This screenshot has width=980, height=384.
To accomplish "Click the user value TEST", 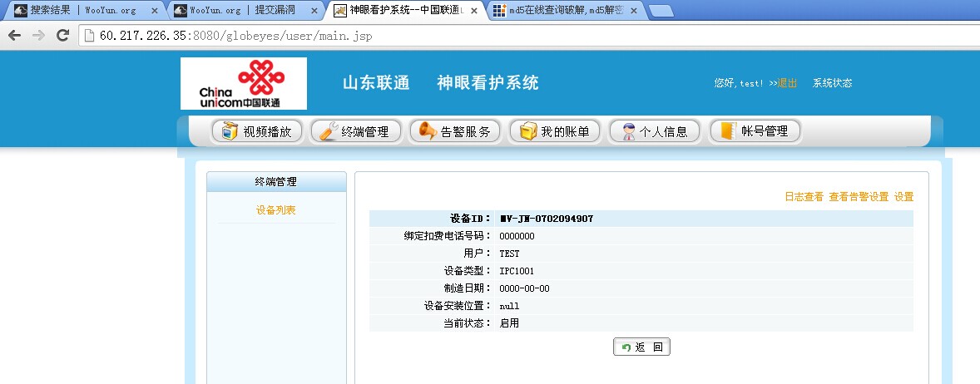I will [509, 254].
